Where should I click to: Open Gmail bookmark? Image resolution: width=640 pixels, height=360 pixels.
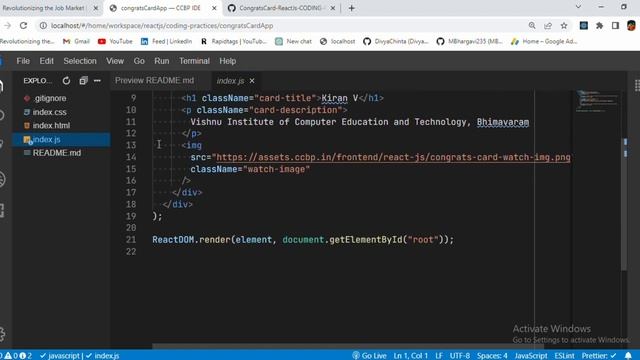click(76, 41)
